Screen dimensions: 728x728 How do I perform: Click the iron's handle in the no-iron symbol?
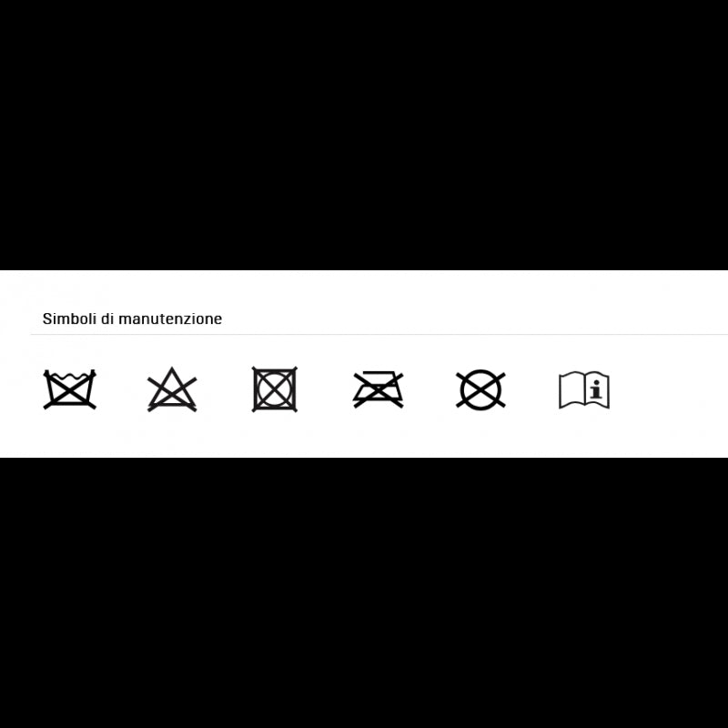[379, 373]
